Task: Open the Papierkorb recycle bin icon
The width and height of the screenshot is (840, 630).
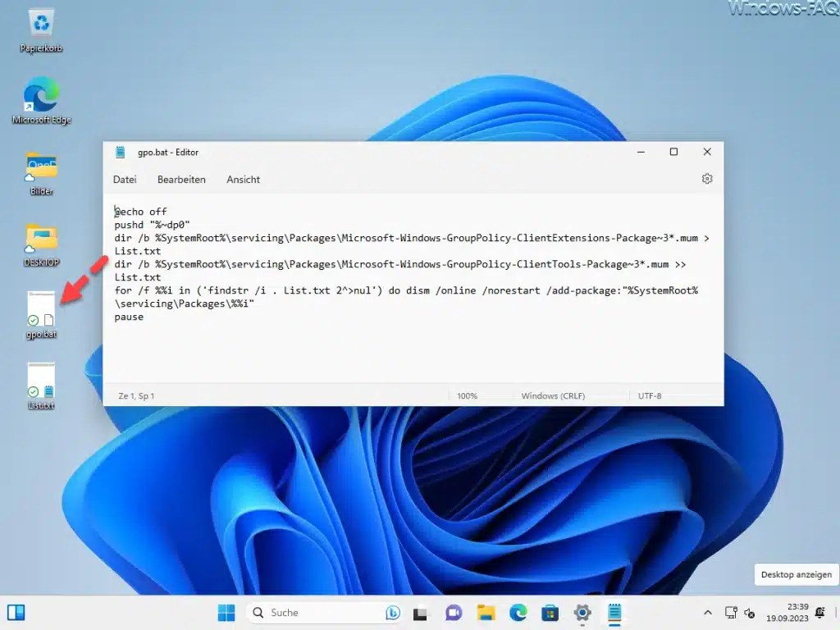Action: (41, 30)
